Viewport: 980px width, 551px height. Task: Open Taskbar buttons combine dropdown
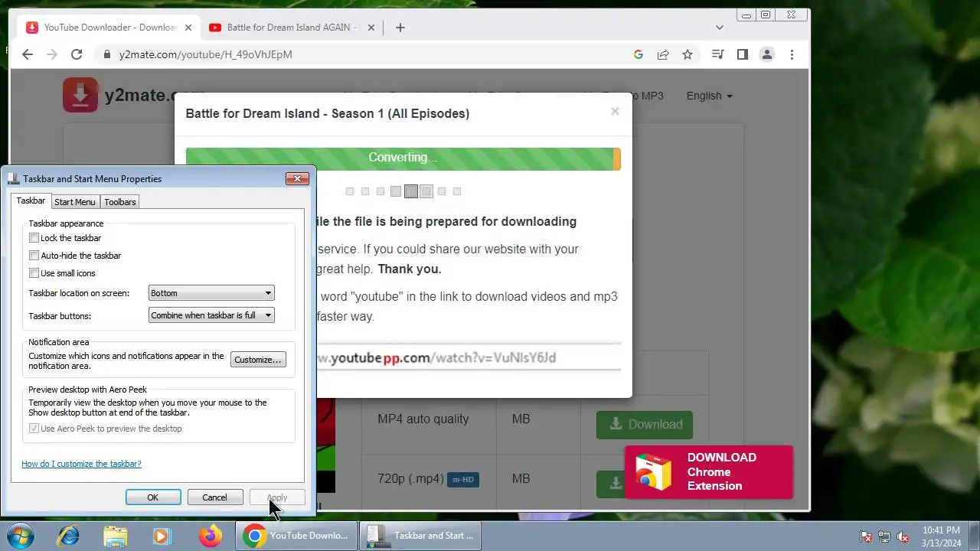[x=211, y=315]
